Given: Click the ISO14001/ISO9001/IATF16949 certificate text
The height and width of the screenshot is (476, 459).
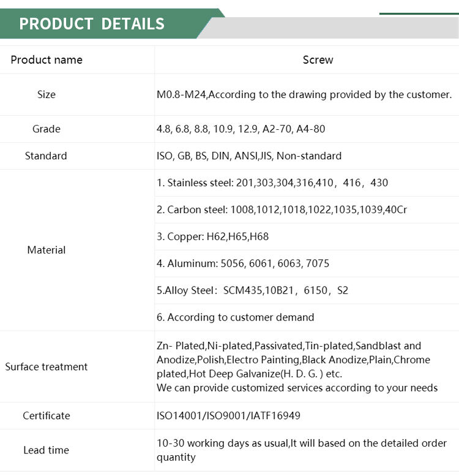Looking at the screenshot, I should click(228, 415).
